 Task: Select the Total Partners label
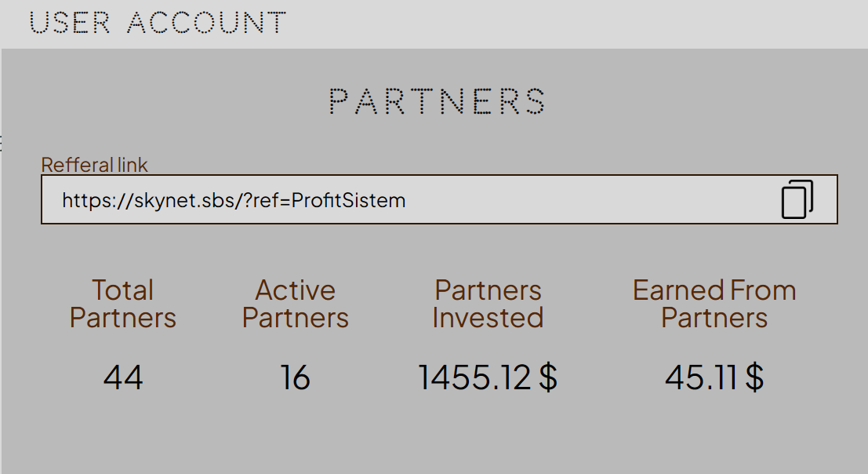click(123, 304)
